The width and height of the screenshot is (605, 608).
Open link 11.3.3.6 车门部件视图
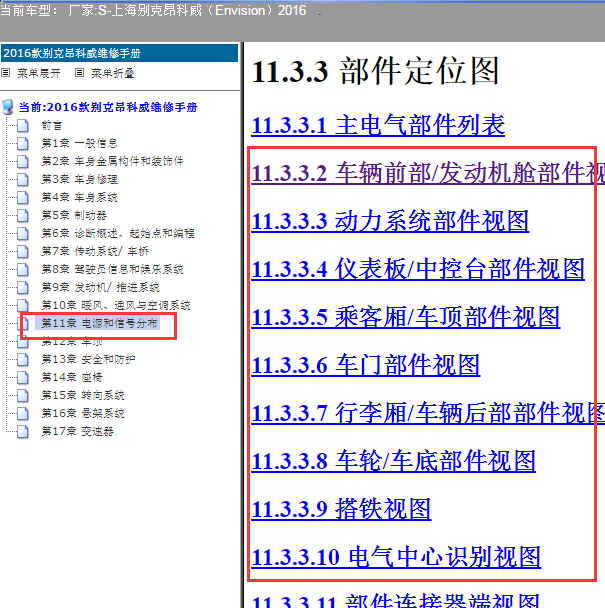pos(366,365)
